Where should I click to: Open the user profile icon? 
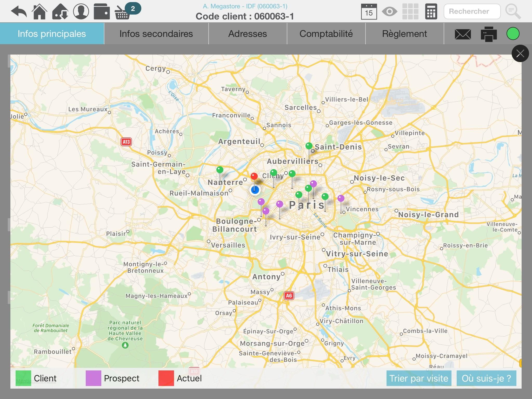81,12
